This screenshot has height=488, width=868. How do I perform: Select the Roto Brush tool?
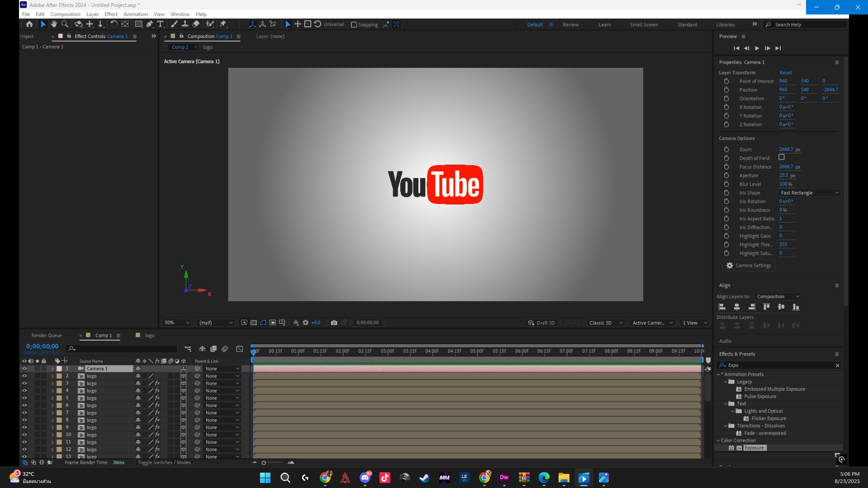click(209, 24)
